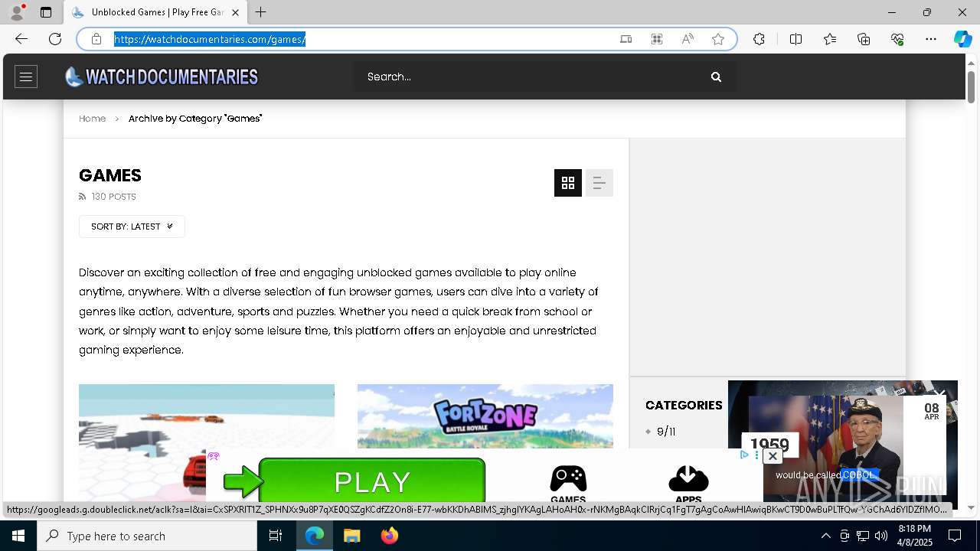
Task: Open split screen view
Action: point(795,39)
